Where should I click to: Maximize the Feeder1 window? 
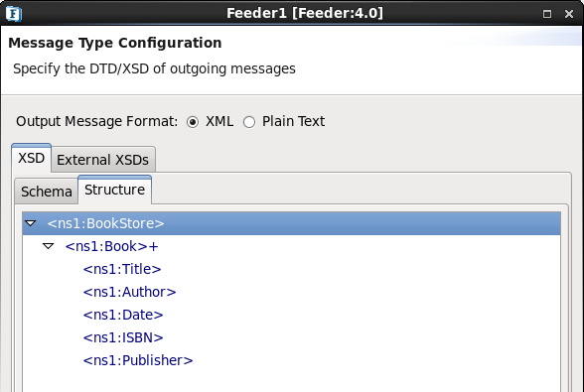point(547,14)
